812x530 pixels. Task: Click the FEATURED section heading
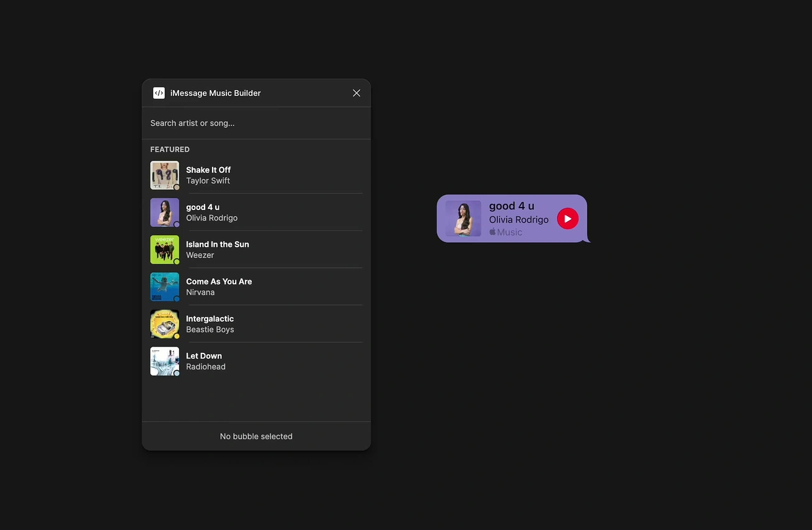(170, 150)
